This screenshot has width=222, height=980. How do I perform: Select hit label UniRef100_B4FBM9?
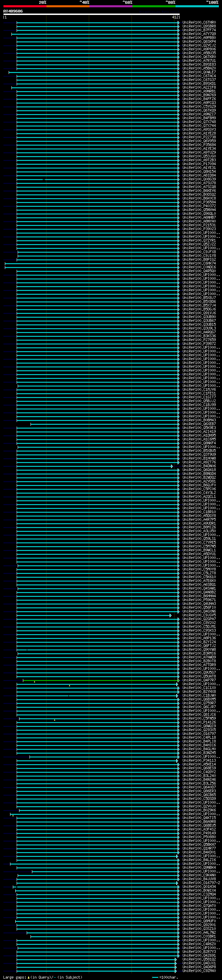pos(199,118)
